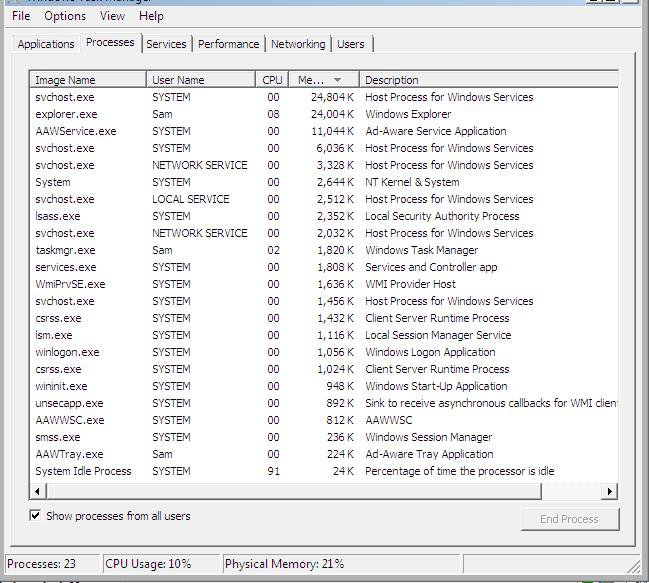The width and height of the screenshot is (649, 583).
Task: Open the View menu
Action: tap(112, 16)
